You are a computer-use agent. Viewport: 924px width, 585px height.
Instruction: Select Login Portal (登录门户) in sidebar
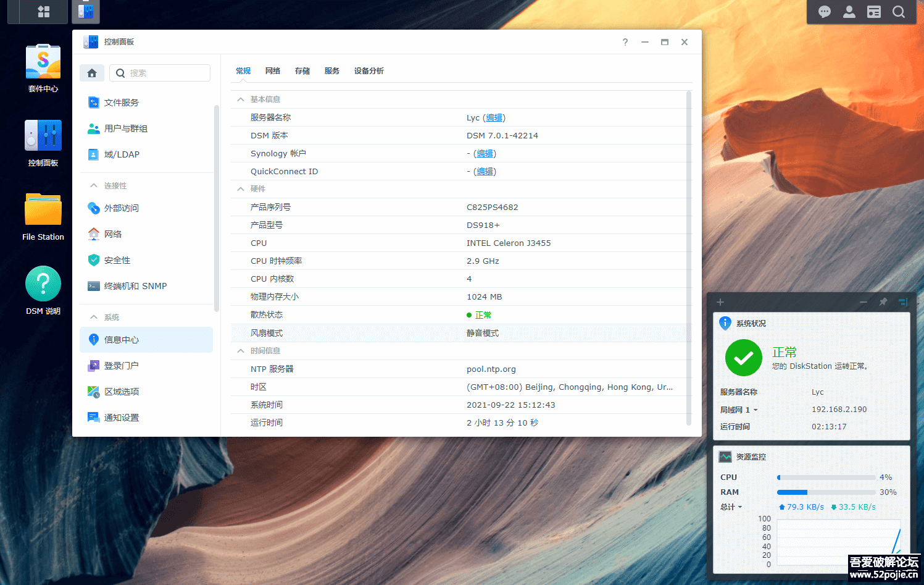pos(146,366)
